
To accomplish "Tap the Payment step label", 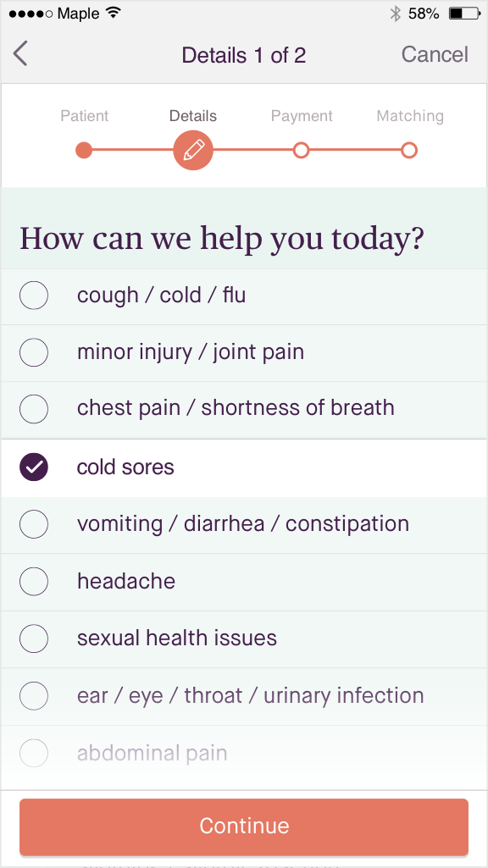I will point(302,116).
